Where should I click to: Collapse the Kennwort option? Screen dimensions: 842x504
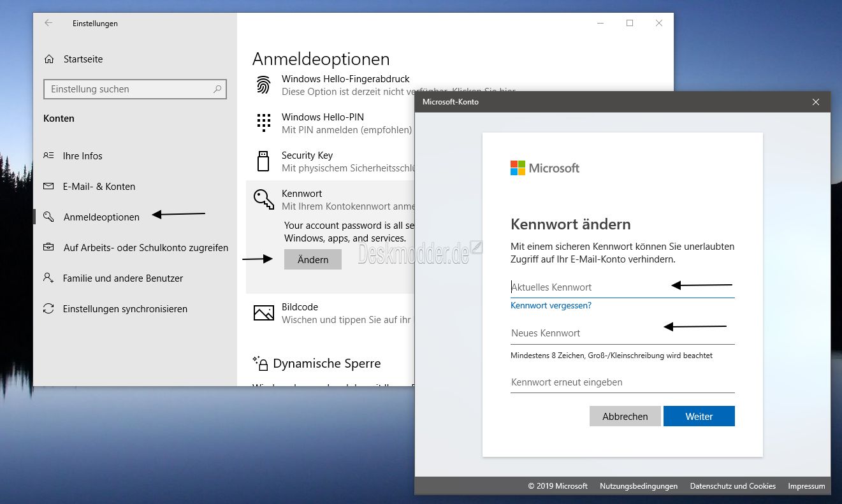point(330,199)
